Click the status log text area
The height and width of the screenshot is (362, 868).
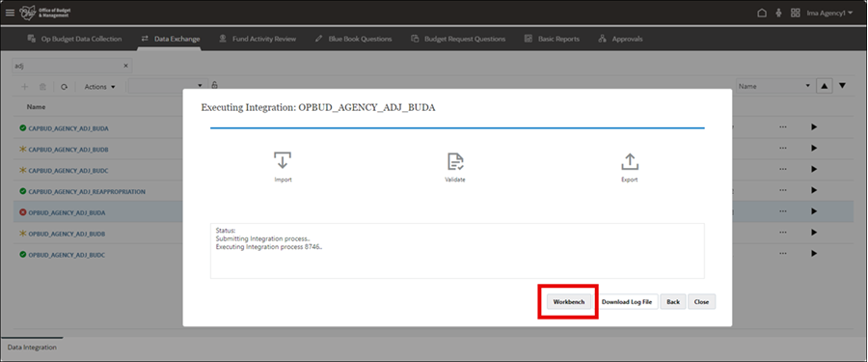457,251
